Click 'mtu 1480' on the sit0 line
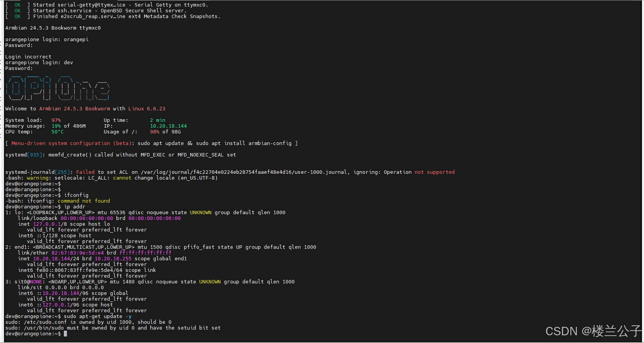 point(124,282)
